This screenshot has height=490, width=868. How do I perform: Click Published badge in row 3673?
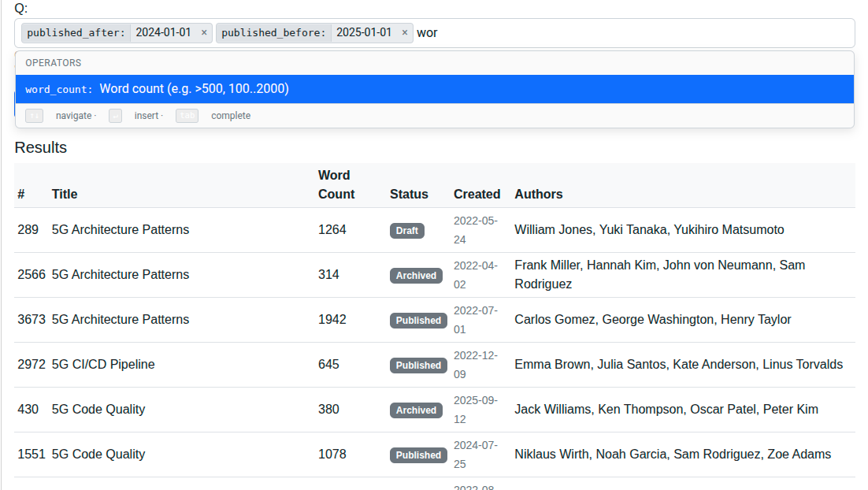[x=418, y=320]
